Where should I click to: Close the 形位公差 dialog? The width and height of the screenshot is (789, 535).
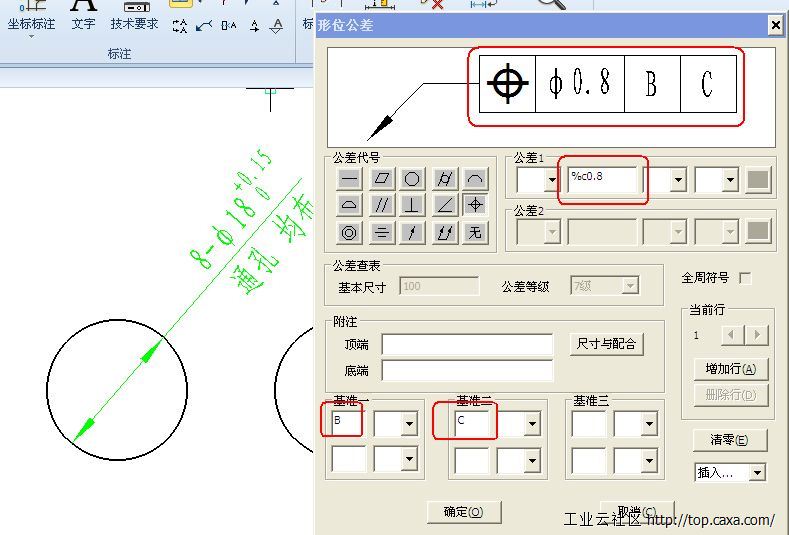(775, 25)
